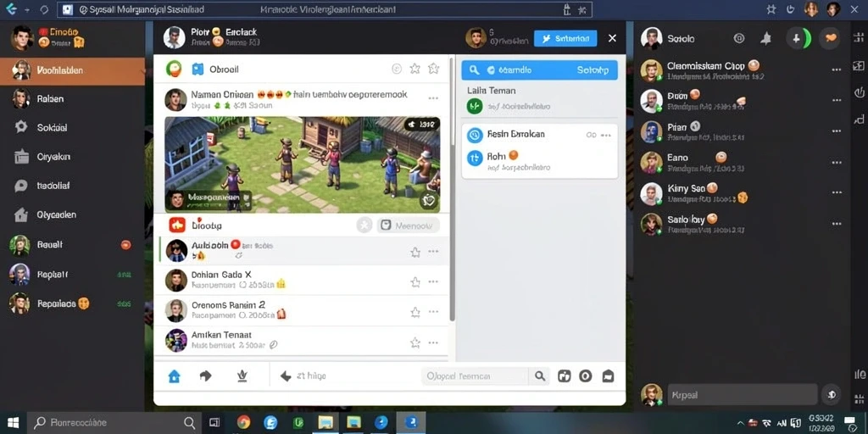
Task: Click the bell notification icon in right panel
Action: 766,38
